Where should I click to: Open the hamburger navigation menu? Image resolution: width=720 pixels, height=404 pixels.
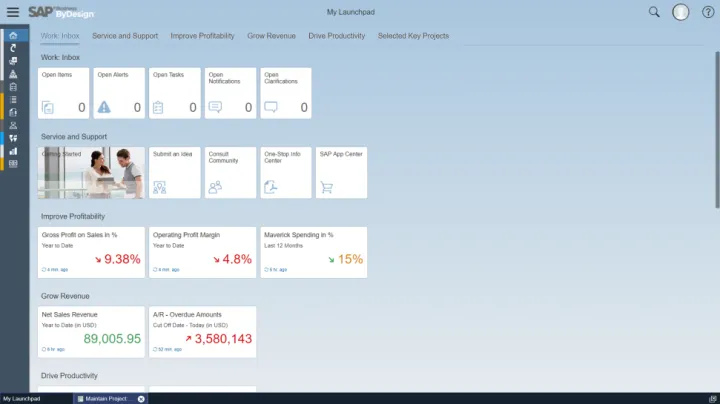click(x=13, y=12)
